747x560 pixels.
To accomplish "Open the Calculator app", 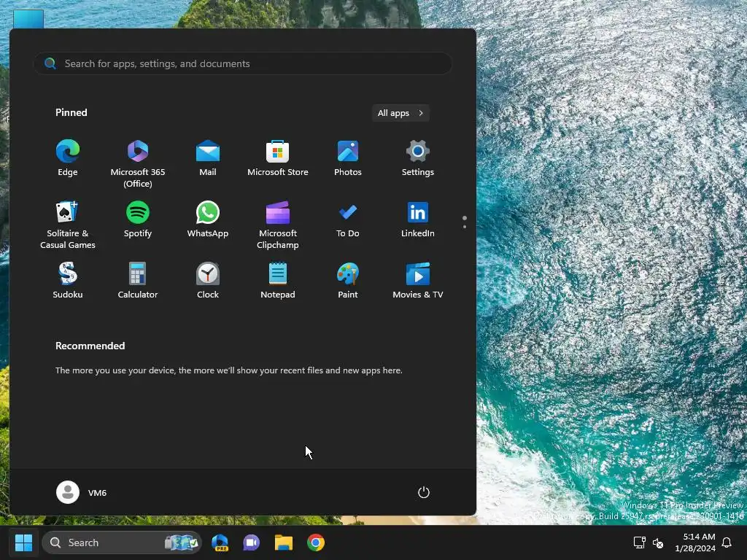I will coord(138,281).
